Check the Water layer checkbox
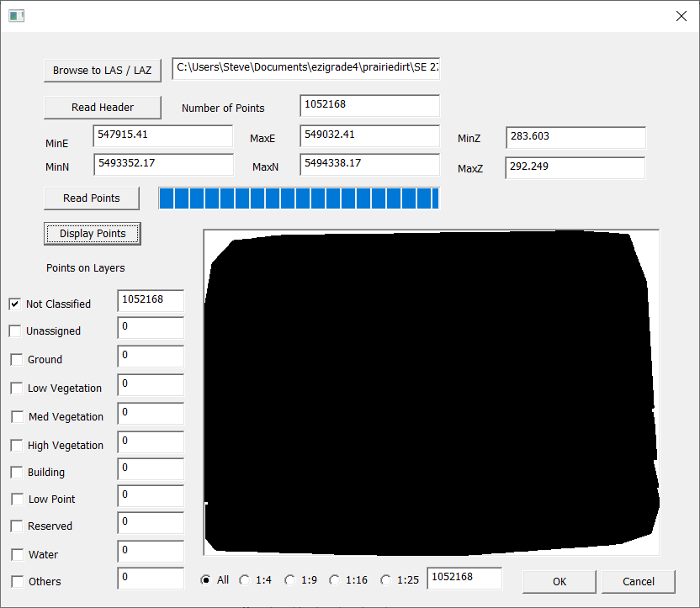The width and height of the screenshot is (700, 608). click(17, 555)
